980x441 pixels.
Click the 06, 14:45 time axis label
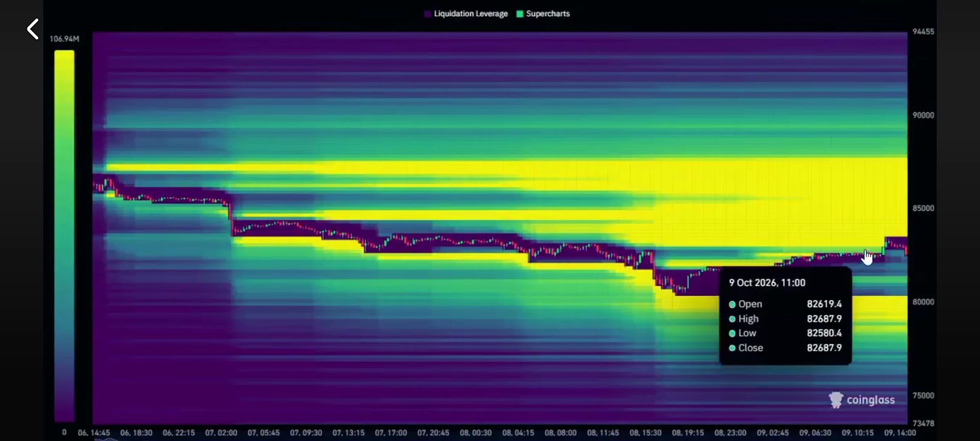coord(94,433)
